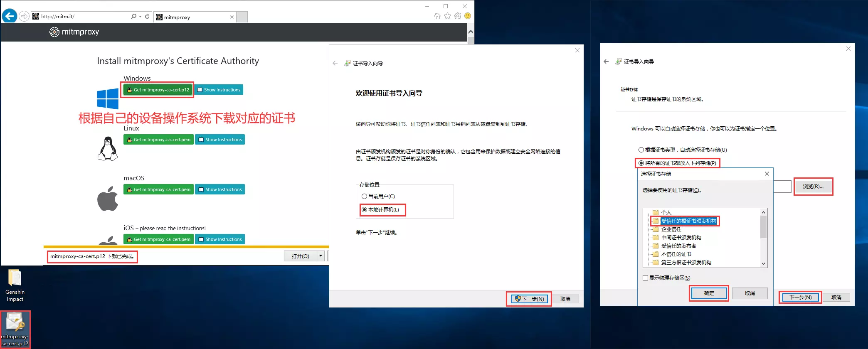
Task: Click the 企业信任 folder icon
Action: tap(656, 229)
